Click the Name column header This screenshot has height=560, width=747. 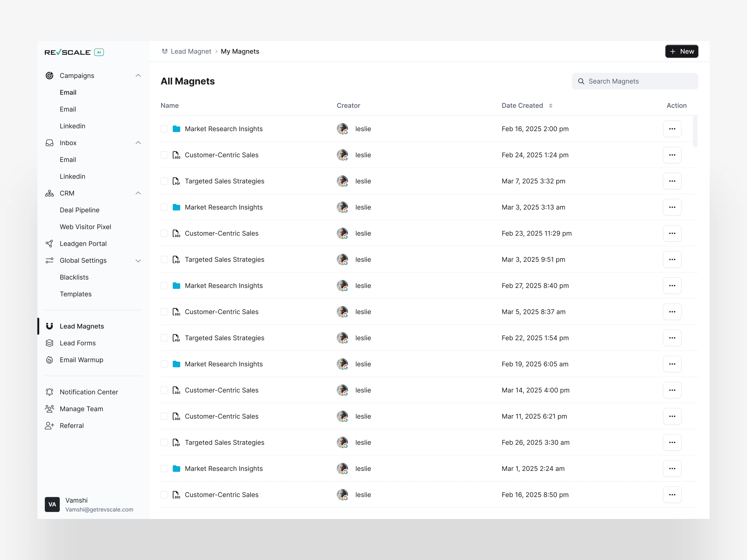pos(169,106)
